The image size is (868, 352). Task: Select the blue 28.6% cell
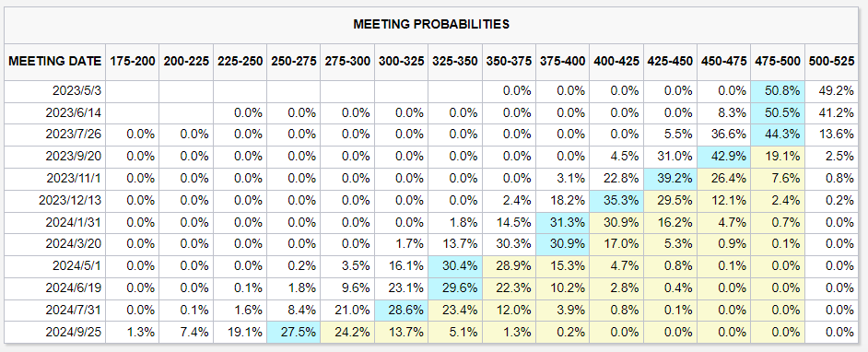pos(402,310)
